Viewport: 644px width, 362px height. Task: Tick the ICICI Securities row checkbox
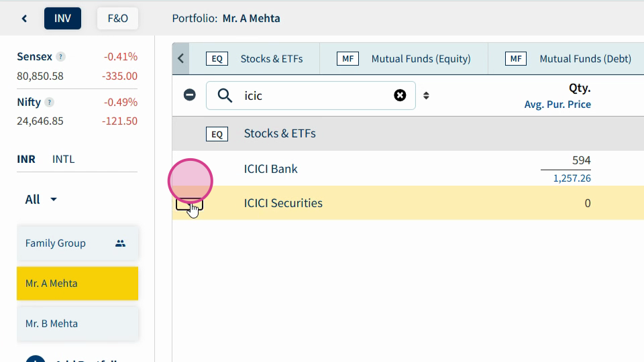[189, 203]
